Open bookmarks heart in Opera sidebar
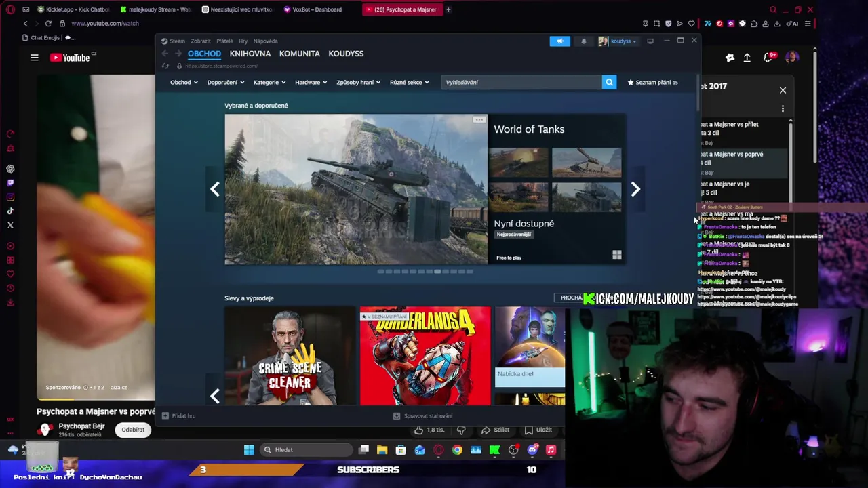This screenshot has height=488, width=868. (x=10, y=274)
